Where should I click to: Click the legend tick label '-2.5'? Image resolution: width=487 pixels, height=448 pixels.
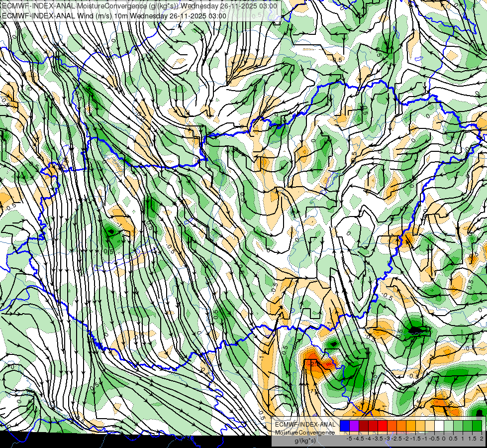point(397,439)
